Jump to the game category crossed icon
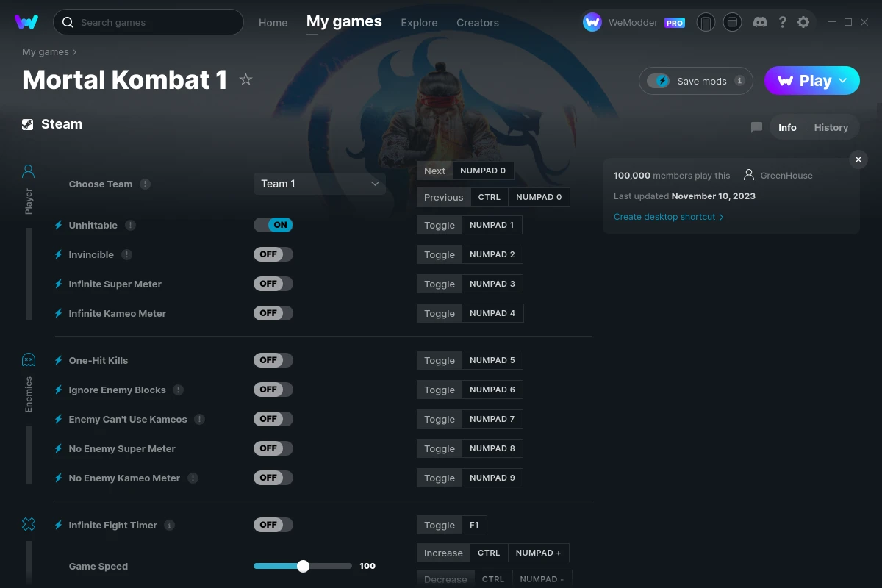Image resolution: width=882 pixels, height=588 pixels. click(29, 524)
